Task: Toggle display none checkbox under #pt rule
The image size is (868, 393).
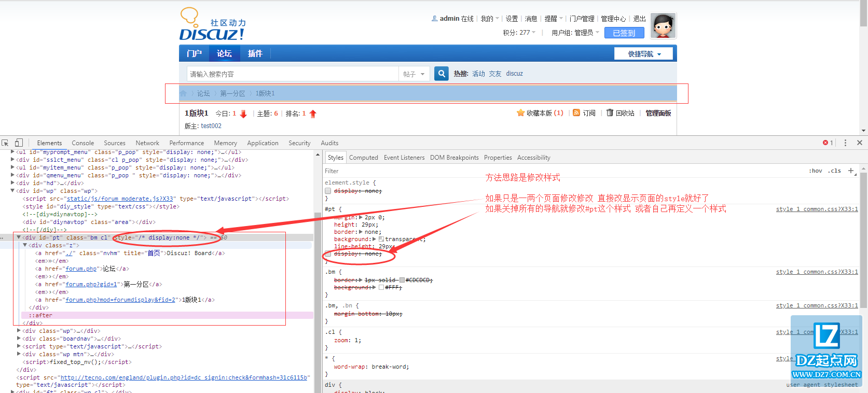Action: 328,254
